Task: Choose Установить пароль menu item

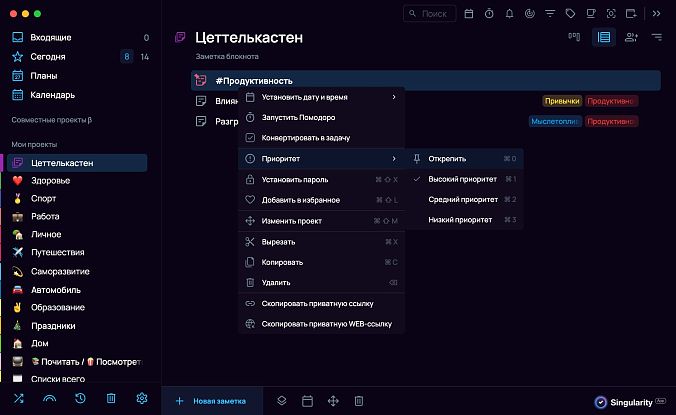Action: pyautogui.click(x=321, y=180)
